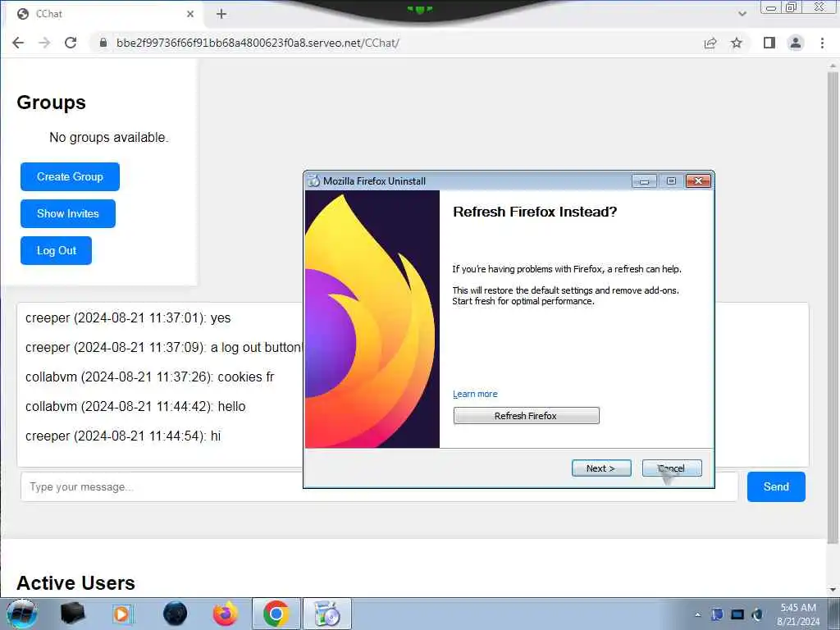Open Chrome three-dot menu
The image size is (840, 630).
(x=822, y=43)
